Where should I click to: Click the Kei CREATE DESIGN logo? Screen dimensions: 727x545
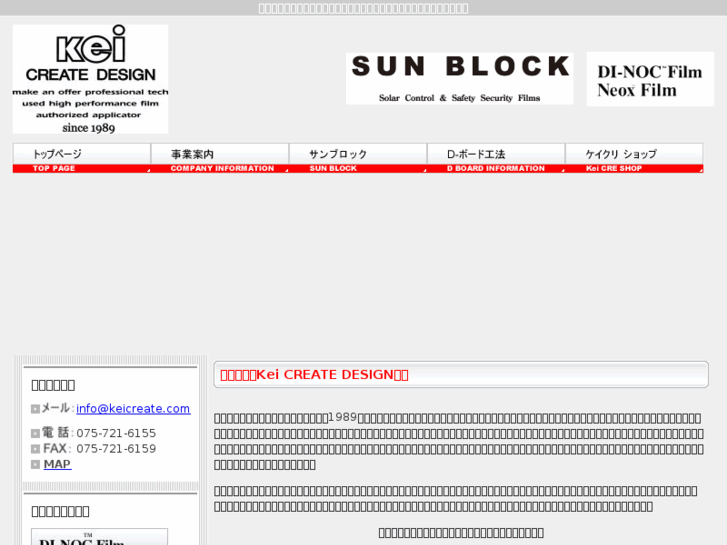click(x=90, y=79)
